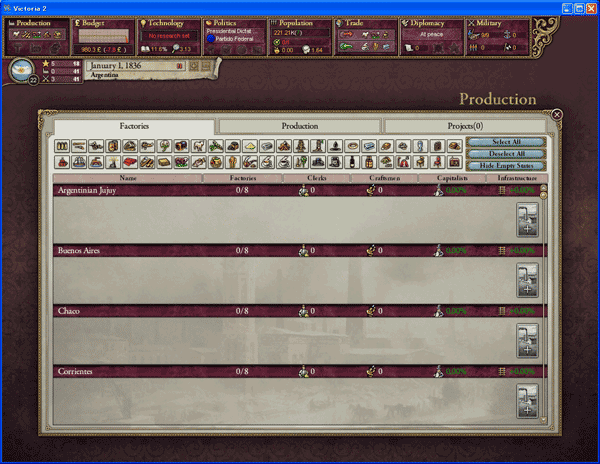Switch to the Projects(0) tab
Viewport: 600px width, 464px height.
click(467, 126)
